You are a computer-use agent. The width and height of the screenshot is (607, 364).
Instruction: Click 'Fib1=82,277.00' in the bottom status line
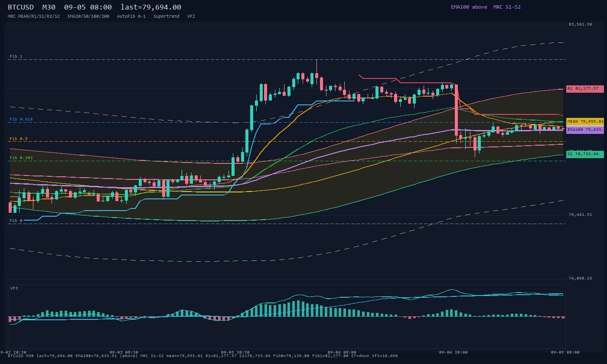pos(331,356)
